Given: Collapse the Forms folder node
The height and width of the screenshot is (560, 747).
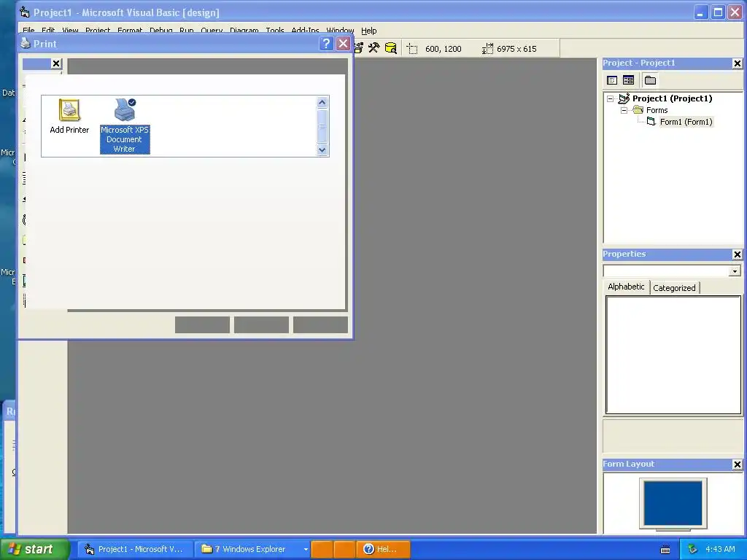Looking at the screenshot, I should click(x=624, y=111).
